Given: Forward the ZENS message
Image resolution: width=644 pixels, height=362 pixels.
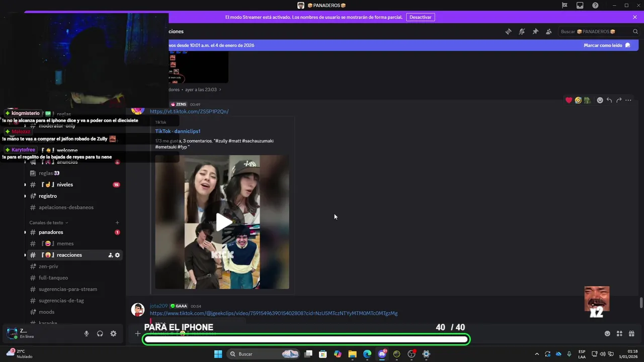Looking at the screenshot, I should (619, 100).
